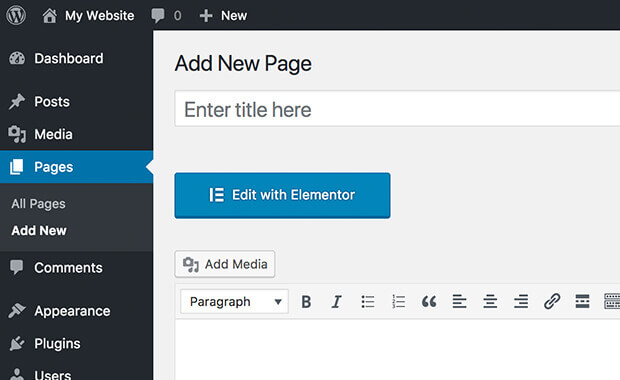Viewport: 620px width, 380px height.
Task: Insert a bulleted list
Action: click(368, 302)
